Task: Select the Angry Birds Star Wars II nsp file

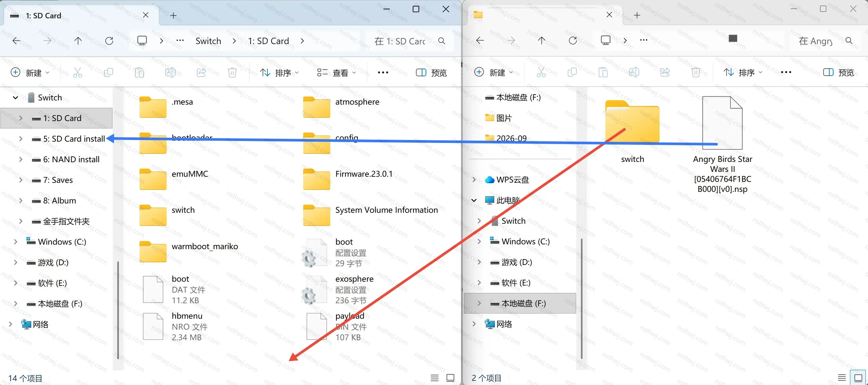Action: [722, 145]
